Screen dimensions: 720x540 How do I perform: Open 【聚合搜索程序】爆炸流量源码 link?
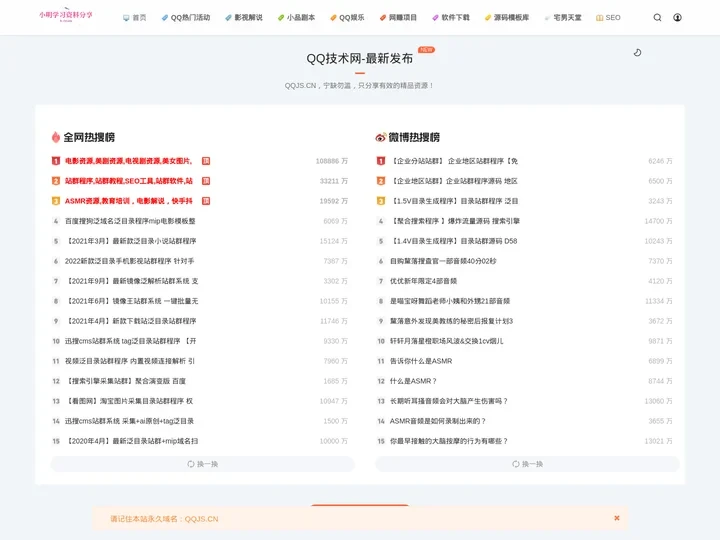(455, 221)
